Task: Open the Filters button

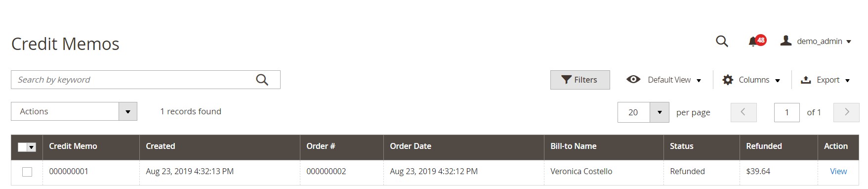Action: pos(580,80)
